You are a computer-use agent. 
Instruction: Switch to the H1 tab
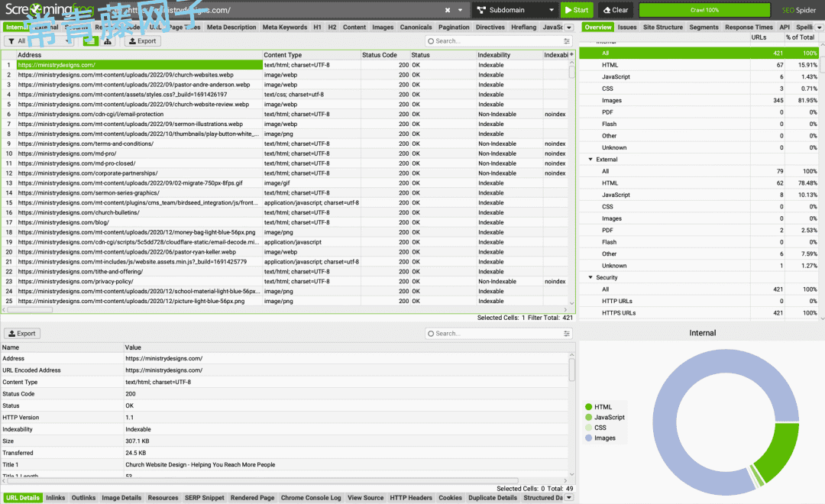click(317, 27)
